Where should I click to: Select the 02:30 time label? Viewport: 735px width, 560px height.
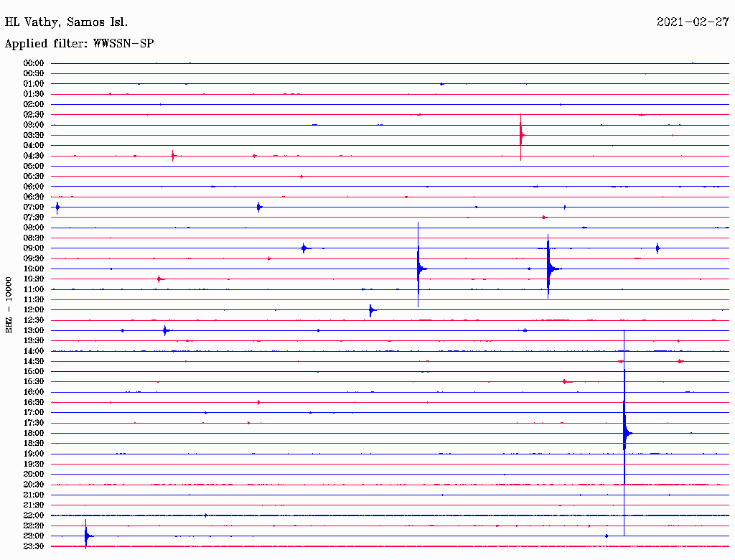click(x=33, y=114)
